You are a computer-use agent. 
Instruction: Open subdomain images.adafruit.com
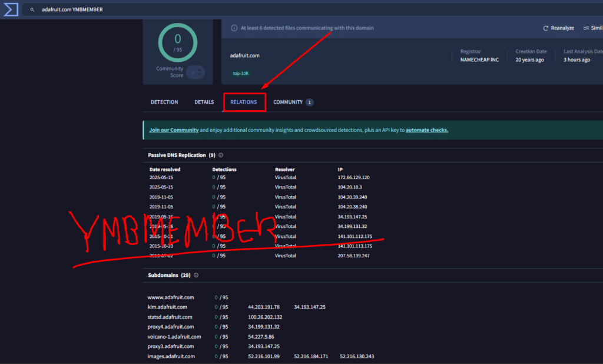click(171, 356)
